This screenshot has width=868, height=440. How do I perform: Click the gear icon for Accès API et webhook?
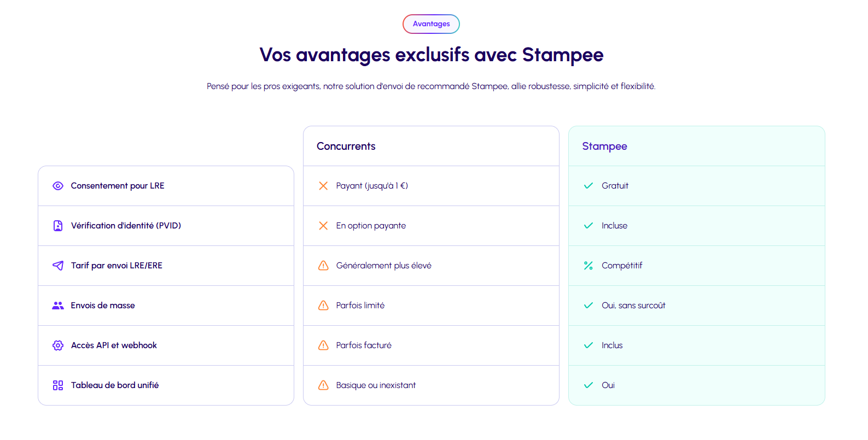58,345
